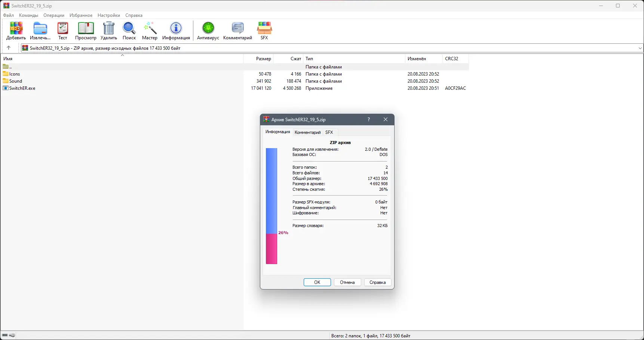
Task: Select the Sound folder icon
Action: pos(6,81)
